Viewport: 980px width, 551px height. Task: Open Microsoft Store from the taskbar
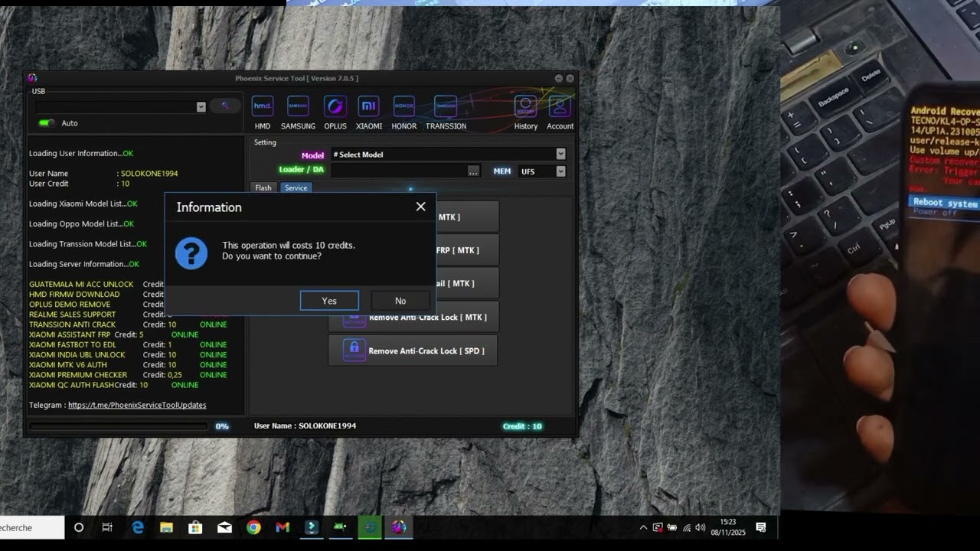[195, 527]
